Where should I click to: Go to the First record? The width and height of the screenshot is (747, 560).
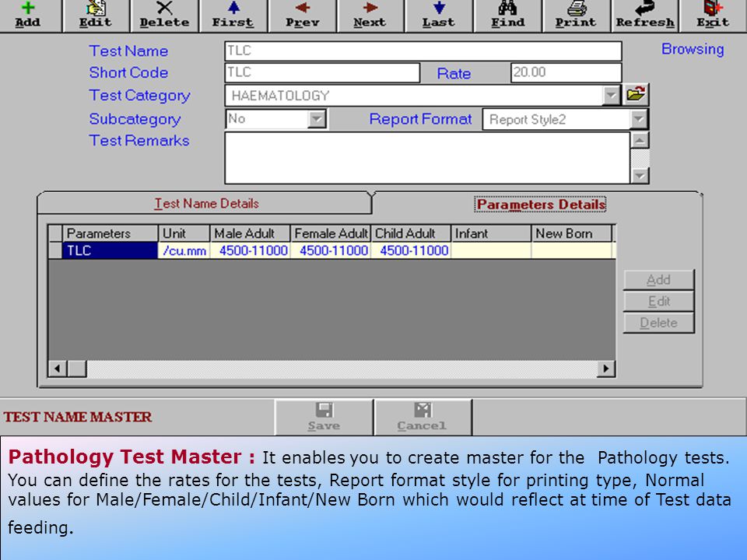pyautogui.click(x=233, y=16)
